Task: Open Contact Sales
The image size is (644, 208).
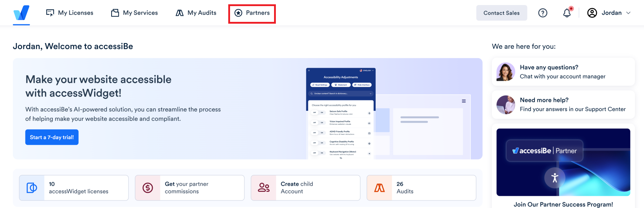Action: coord(501,13)
